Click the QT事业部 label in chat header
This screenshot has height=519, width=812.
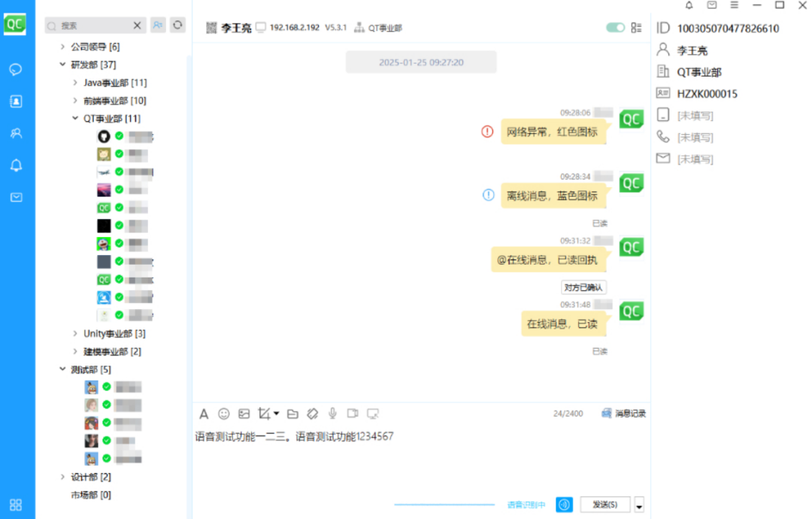(x=385, y=28)
